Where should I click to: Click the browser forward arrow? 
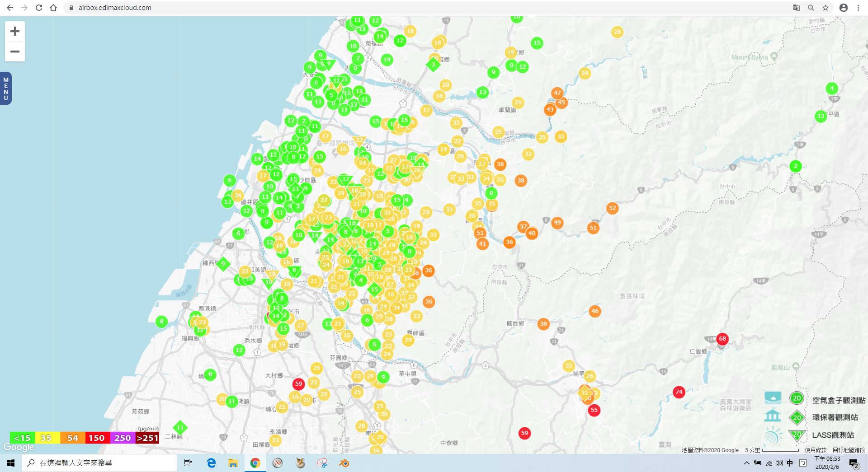tap(24, 8)
